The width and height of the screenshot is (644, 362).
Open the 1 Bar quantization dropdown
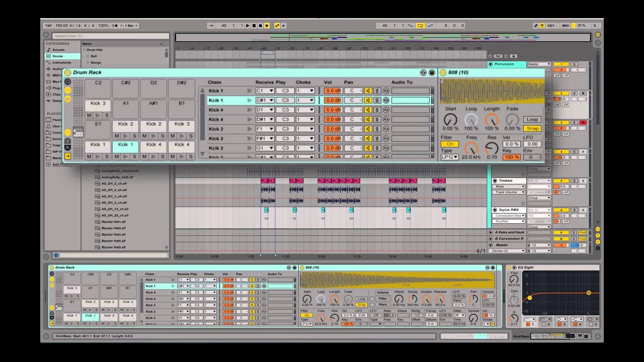130,25
